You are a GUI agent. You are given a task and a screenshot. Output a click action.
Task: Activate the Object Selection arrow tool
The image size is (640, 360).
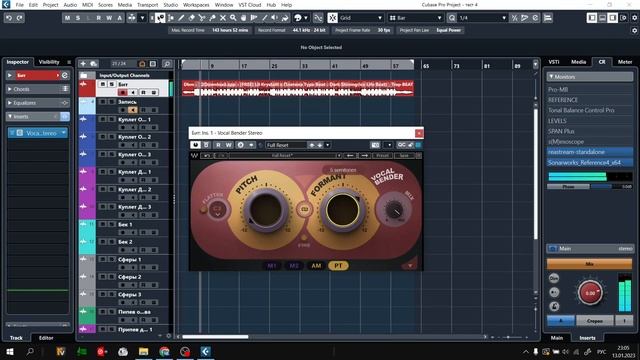(160, 18)
